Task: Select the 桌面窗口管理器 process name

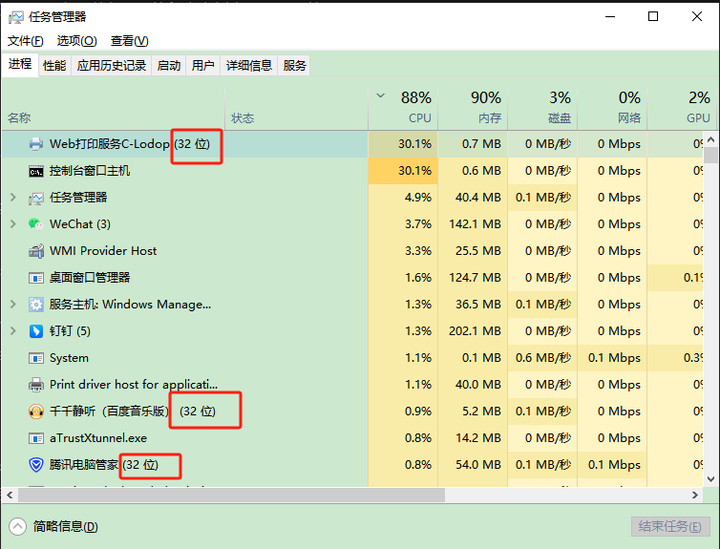Action: click(x=90, y=278)
